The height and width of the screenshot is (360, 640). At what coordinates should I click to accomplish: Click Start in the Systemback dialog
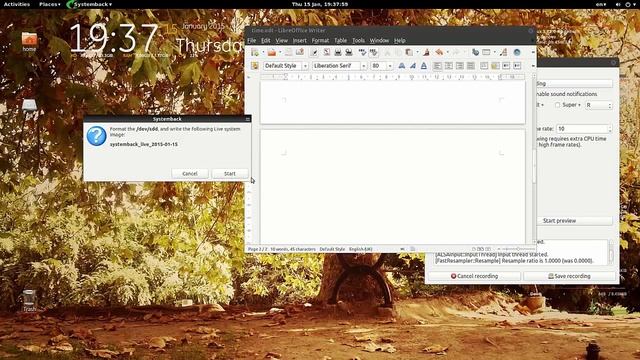tap(230, 173)
